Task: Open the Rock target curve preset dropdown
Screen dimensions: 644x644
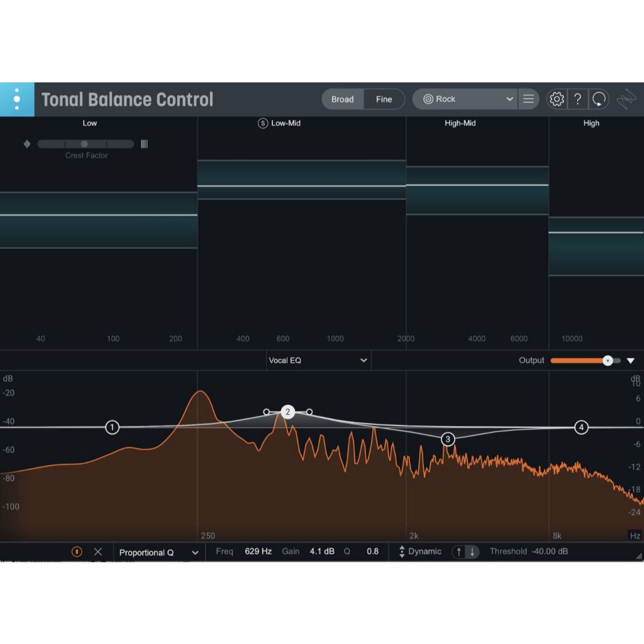Action: tap(465, 99)
